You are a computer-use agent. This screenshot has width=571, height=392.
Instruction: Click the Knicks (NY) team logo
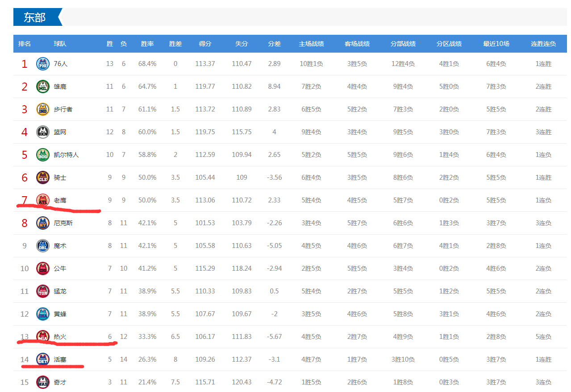point(43,223)
